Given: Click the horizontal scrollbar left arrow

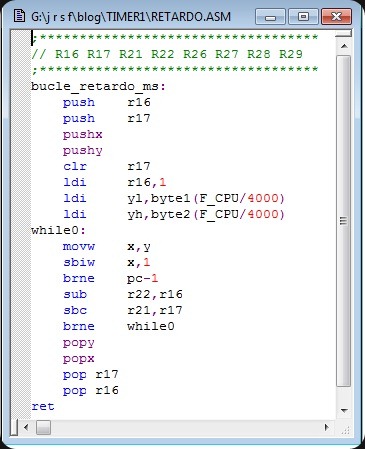Looking at the screenshot, I should pyautogui.click(x=27, y=427).
